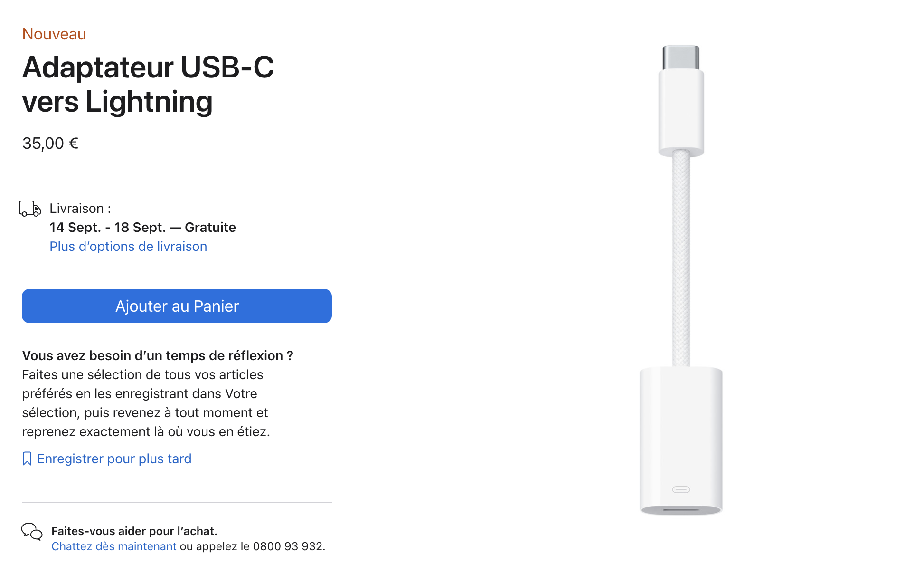
Task: Save item via Enregistrer pour plus tard
Action: [x=114, y=459]
